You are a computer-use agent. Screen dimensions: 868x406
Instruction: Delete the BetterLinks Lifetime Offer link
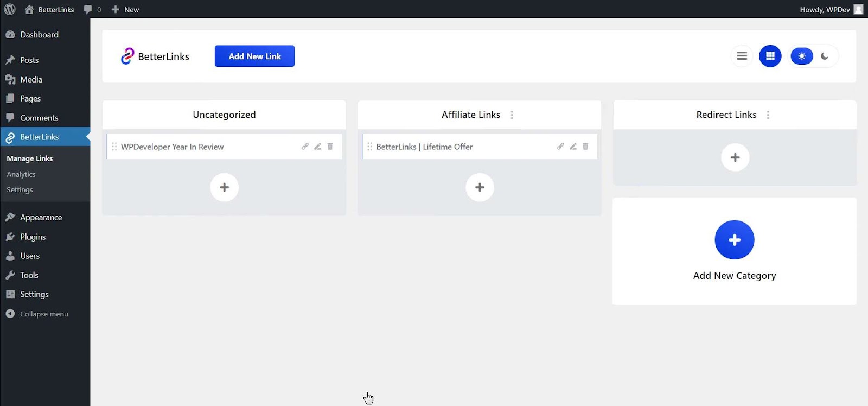pos(585,147)
